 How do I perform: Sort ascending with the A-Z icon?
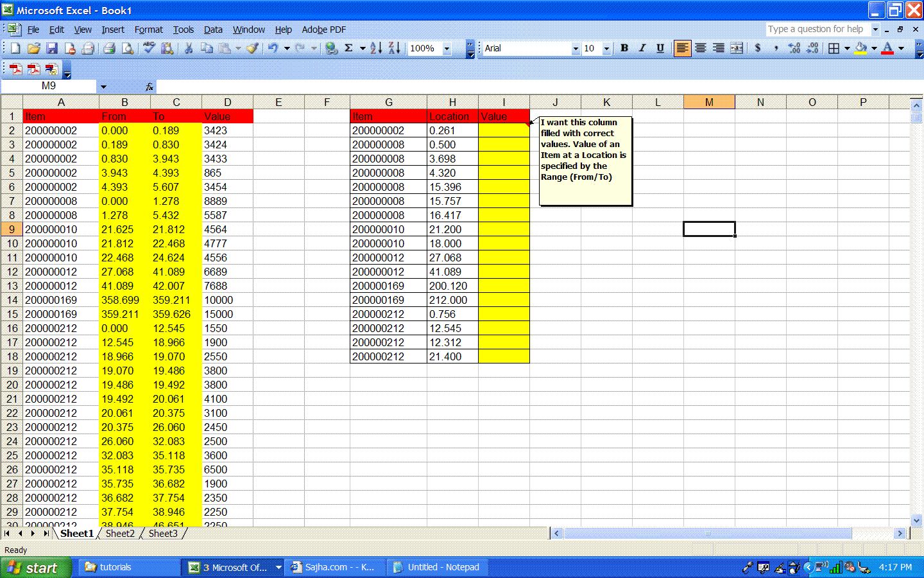(x=376, y=48)
